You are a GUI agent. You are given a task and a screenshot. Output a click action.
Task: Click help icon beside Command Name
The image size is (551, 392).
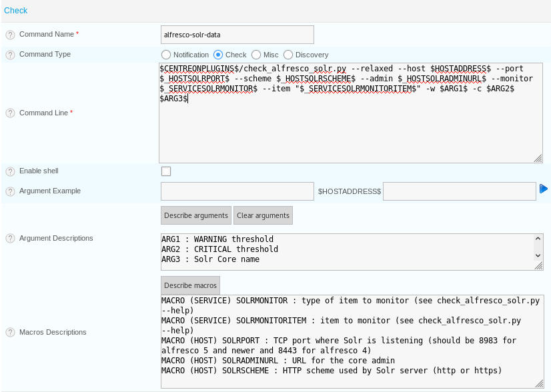[x=10, y=35]
